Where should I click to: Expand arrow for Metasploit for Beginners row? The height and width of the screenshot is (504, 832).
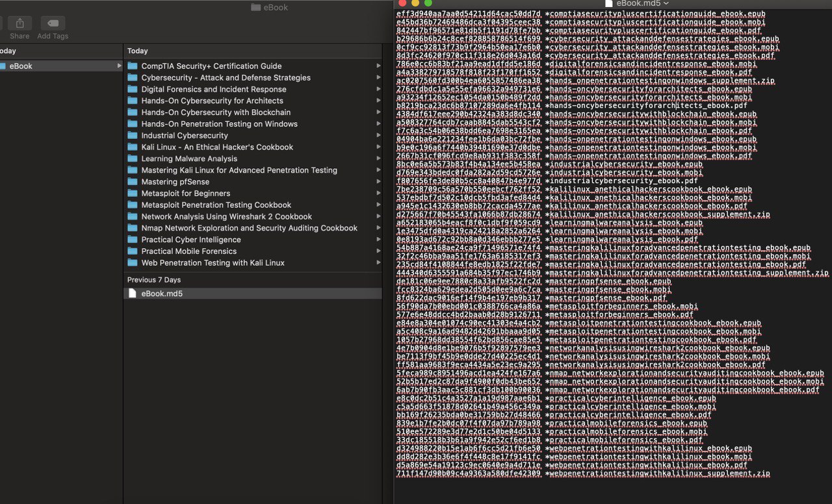coord(379,194)
